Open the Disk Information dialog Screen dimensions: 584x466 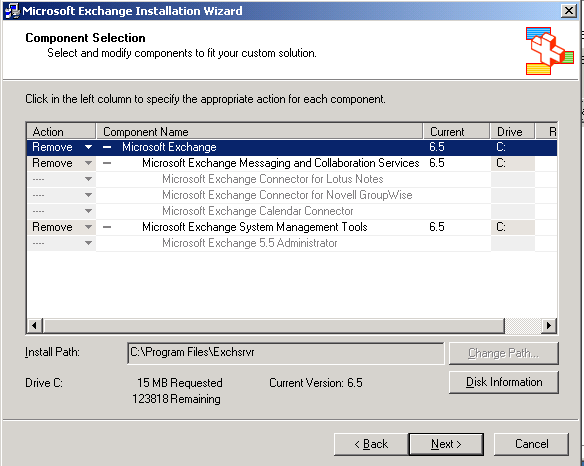(504, 382)
